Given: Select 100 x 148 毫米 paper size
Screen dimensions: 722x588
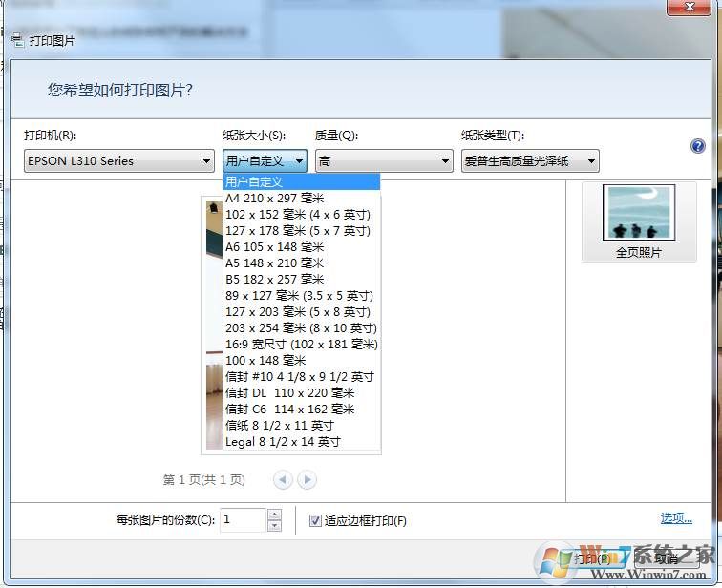Looking at the screenshot, I should point(302,360).
